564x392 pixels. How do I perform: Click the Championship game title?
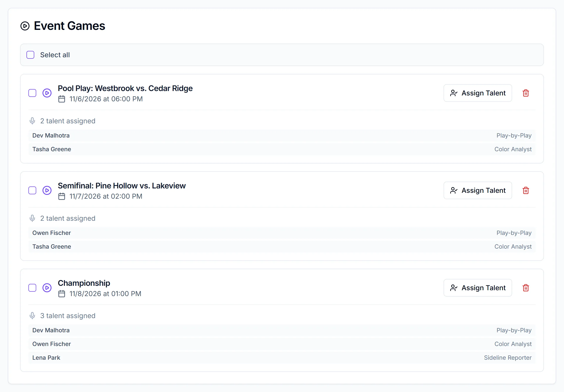click(x=84, y=283)
